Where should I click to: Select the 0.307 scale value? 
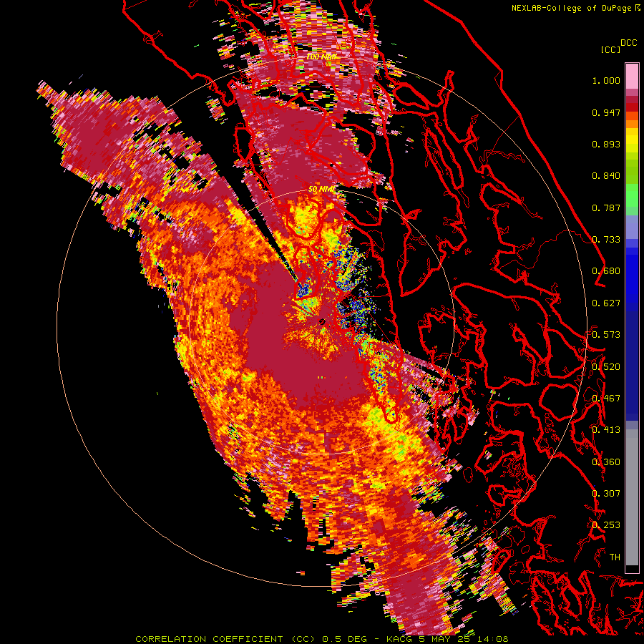[606, 494]
